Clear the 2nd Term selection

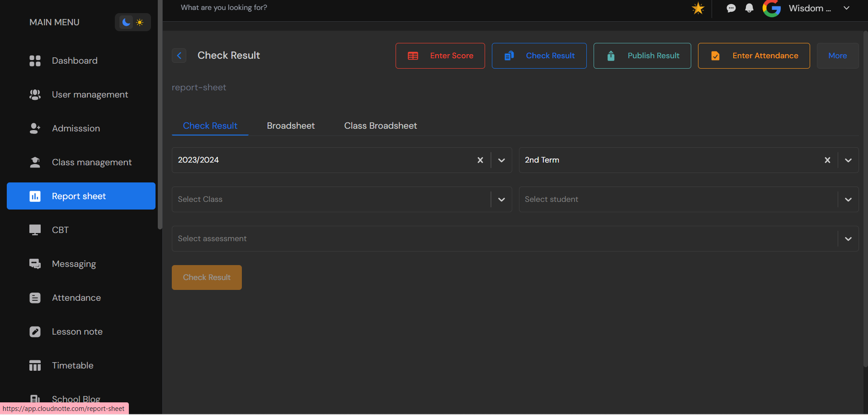827,160
